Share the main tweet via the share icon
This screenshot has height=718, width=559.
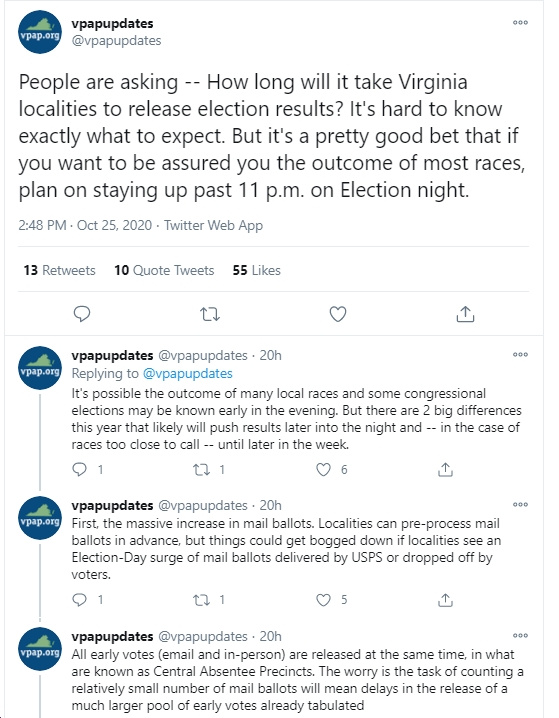tap(465, 314)
